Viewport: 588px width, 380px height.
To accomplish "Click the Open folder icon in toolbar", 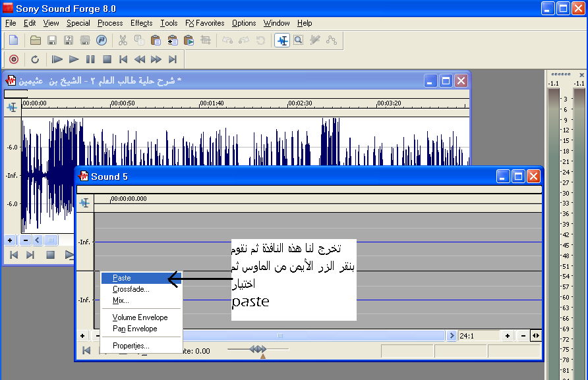I will click(x=35, y=40).
